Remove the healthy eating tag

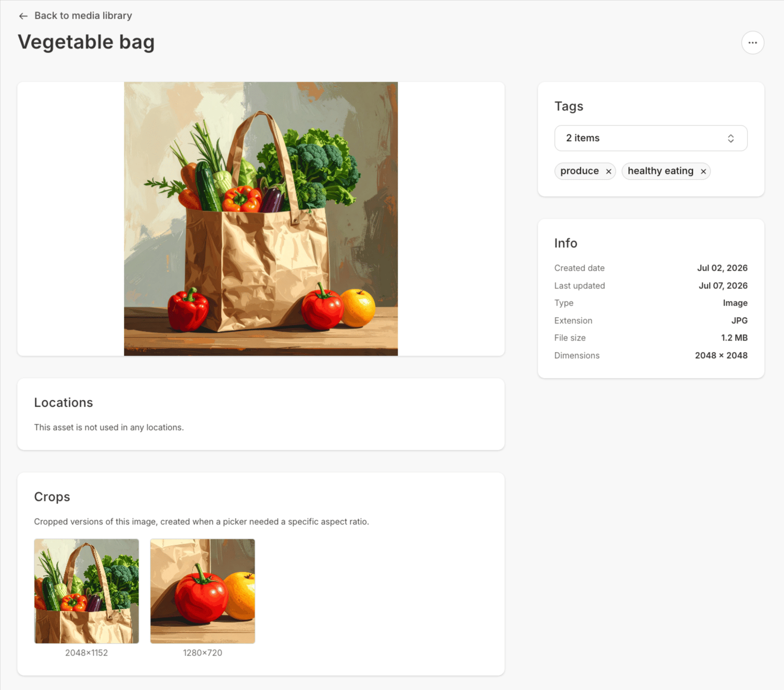(x=703, y=171)
